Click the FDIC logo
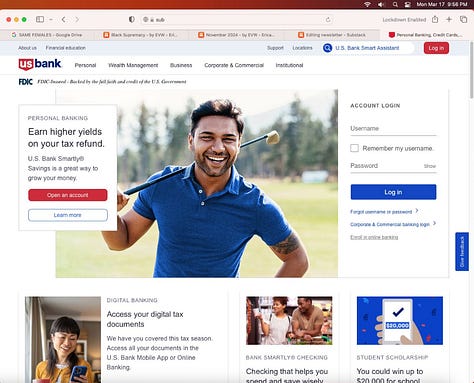Screen dimensions: 474x383 click(26, 82)
